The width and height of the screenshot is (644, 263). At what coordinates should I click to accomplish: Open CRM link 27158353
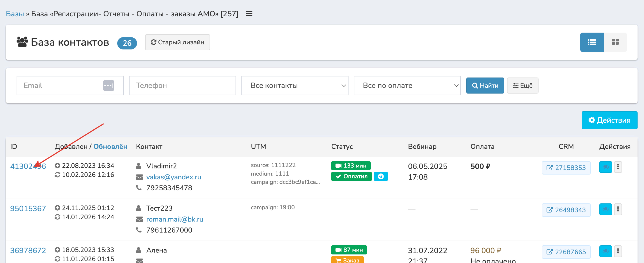tap(566, 168)
